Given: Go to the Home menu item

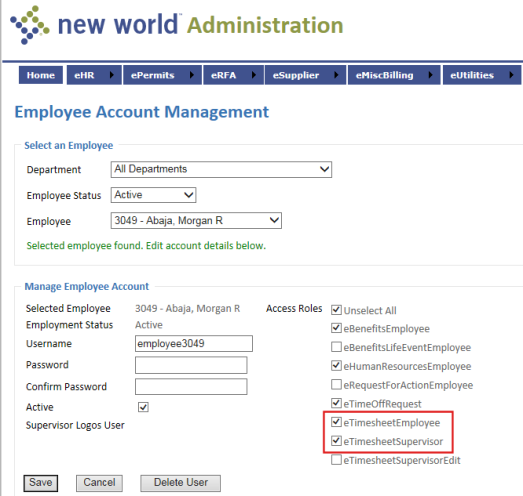Looking at the screenshot, I should click(x=41, y=75).
